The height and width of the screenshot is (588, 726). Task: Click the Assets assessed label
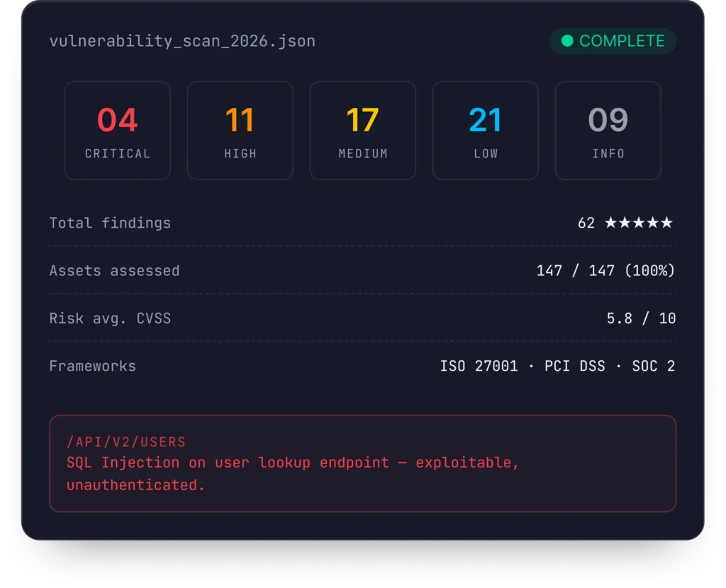click(114, 271)
